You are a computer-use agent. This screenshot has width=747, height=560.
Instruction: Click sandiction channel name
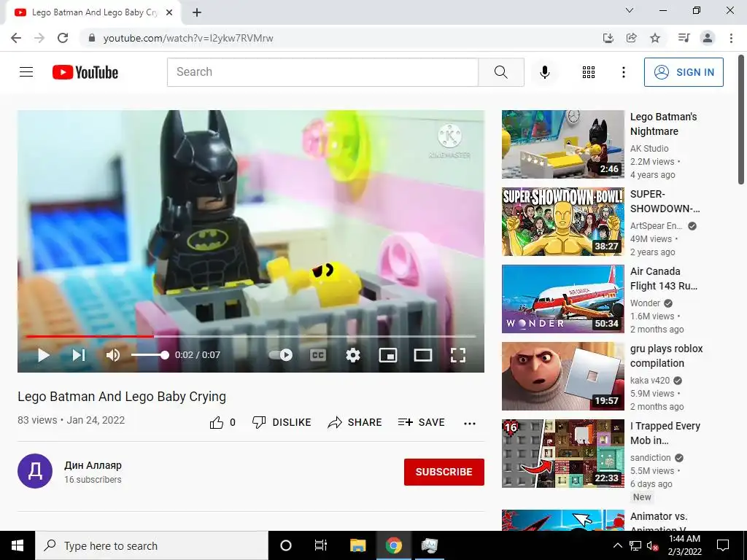[650, 458]
